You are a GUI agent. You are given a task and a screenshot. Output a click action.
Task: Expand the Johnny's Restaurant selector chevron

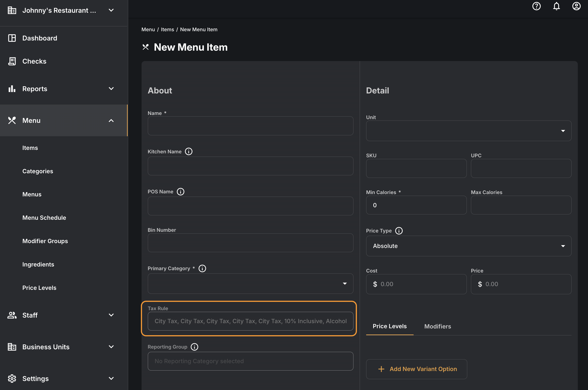(111, 10)
